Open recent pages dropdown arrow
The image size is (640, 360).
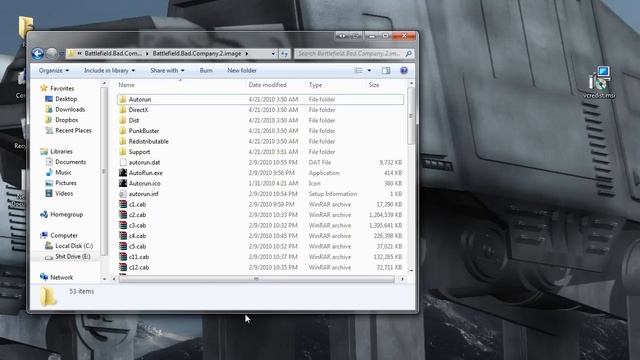(x=62, y=53)
